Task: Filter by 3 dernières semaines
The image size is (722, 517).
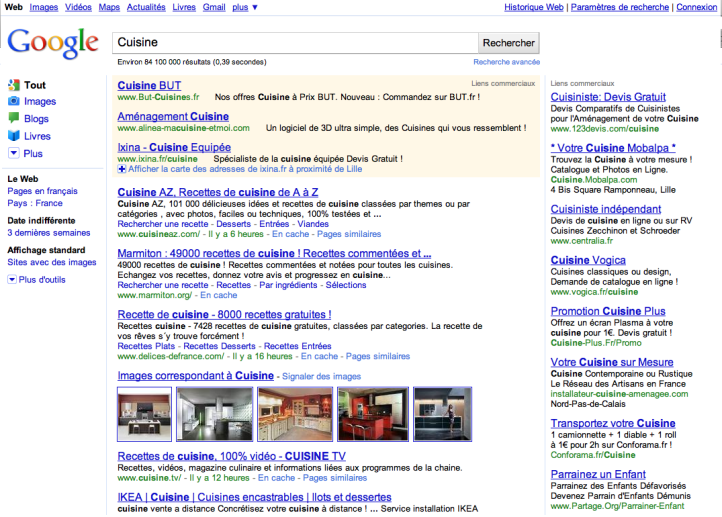Action: coord(49,232)
